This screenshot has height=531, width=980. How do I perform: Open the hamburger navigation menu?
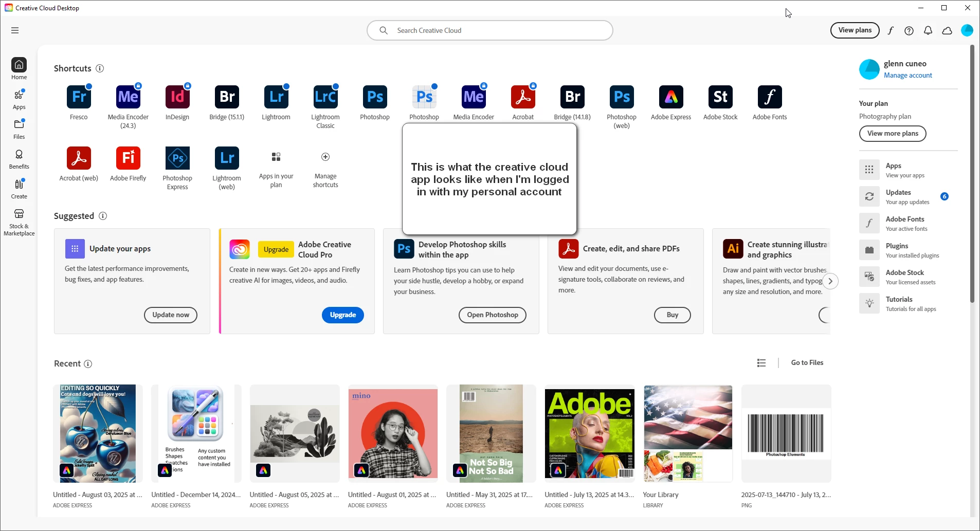[15, 30]
